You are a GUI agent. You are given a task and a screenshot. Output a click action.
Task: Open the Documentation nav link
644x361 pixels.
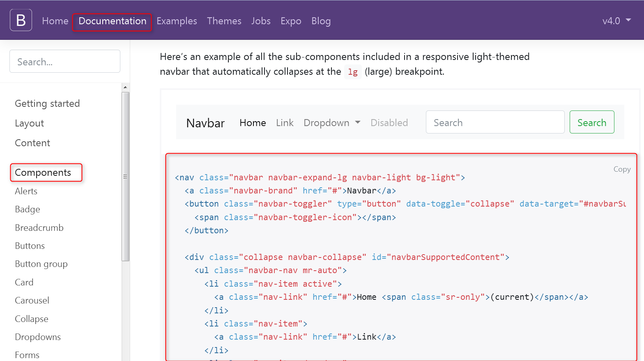pyautogui.click(x=112, y=21)
